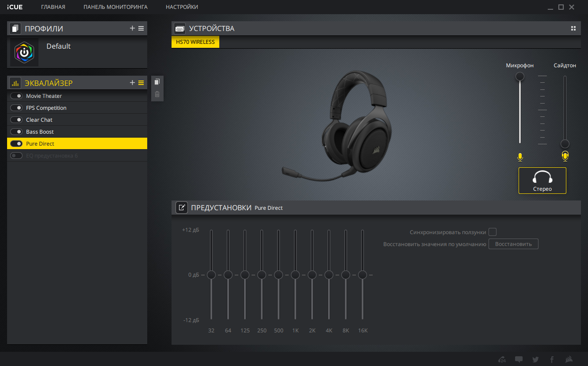Toggle the Bass Boost preset switch
588x366 pixels.
pyautogui.click(x=16, y=132)
